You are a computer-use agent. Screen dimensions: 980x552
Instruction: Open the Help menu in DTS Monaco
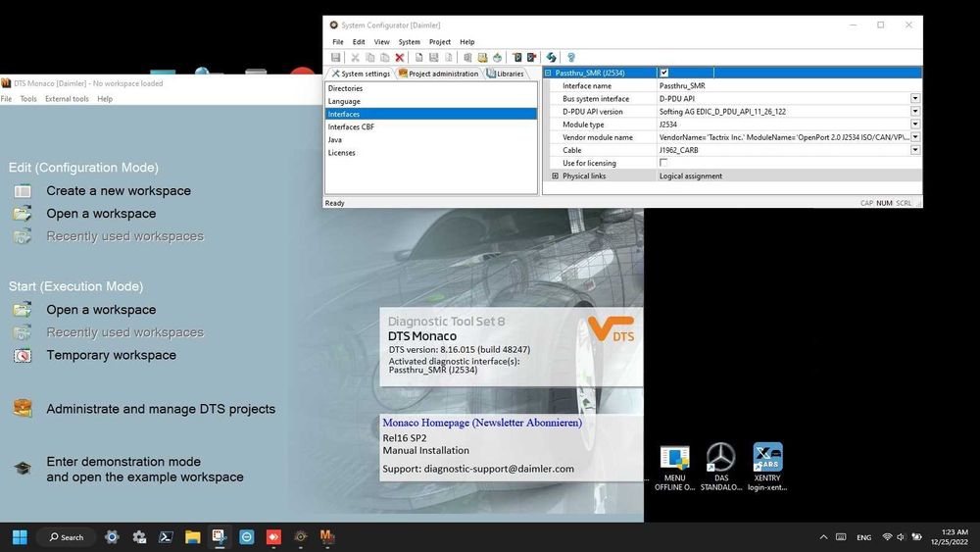[105, 99]
